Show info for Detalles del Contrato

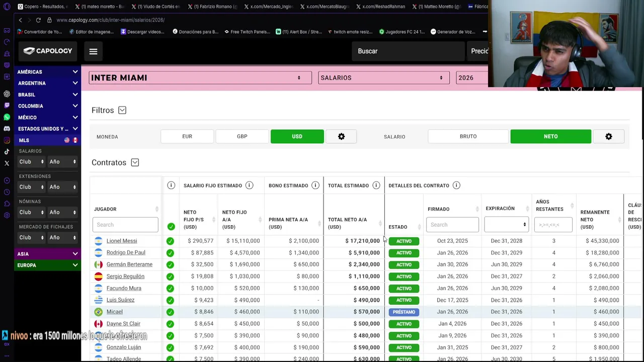pyautogui.click(x=456, y=186)
